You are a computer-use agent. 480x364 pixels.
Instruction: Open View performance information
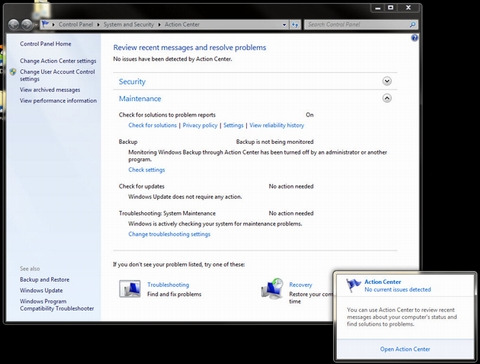coord(58,100)
